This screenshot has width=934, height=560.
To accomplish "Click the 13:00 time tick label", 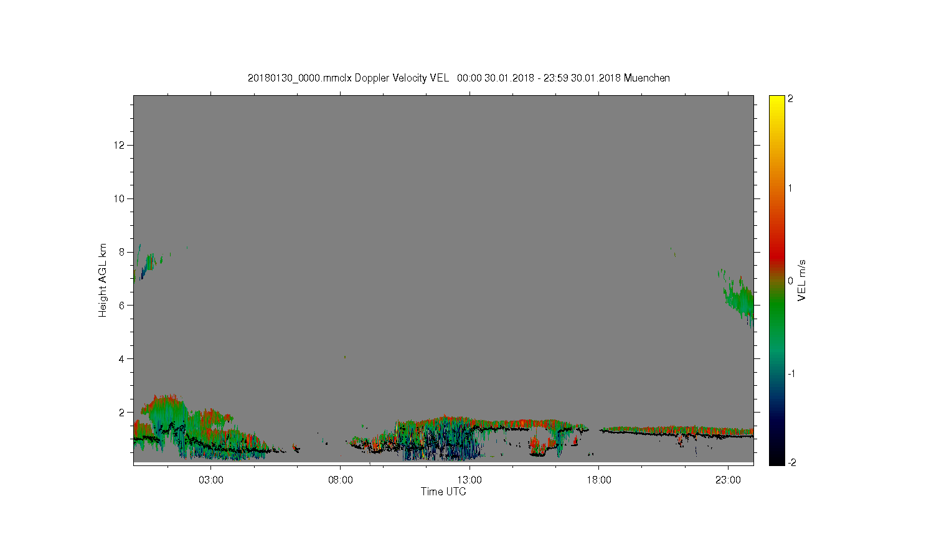I will pyautogui.click(x=469, y=480).
